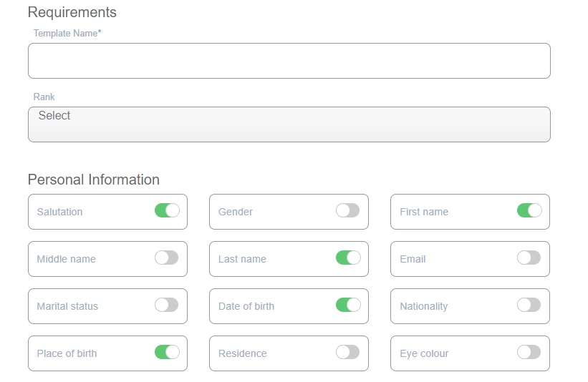Disable the Date of birth toggle

tap(348, 305)
